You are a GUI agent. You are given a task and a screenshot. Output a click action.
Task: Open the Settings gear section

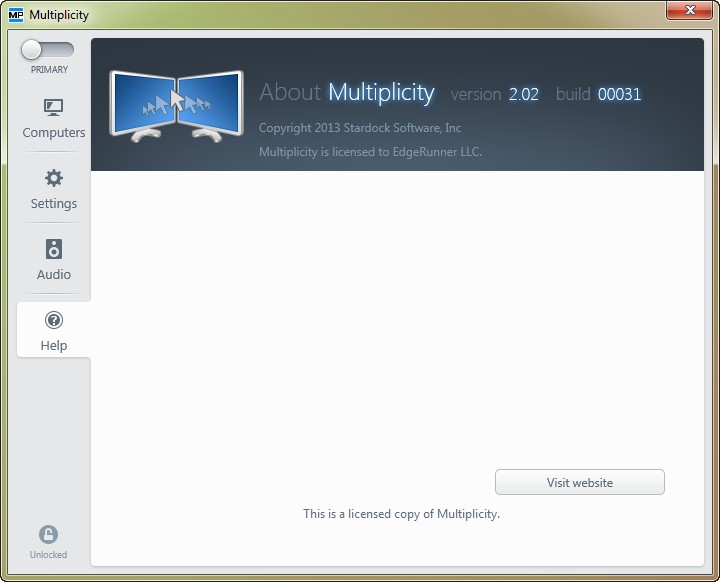point(54,189)
